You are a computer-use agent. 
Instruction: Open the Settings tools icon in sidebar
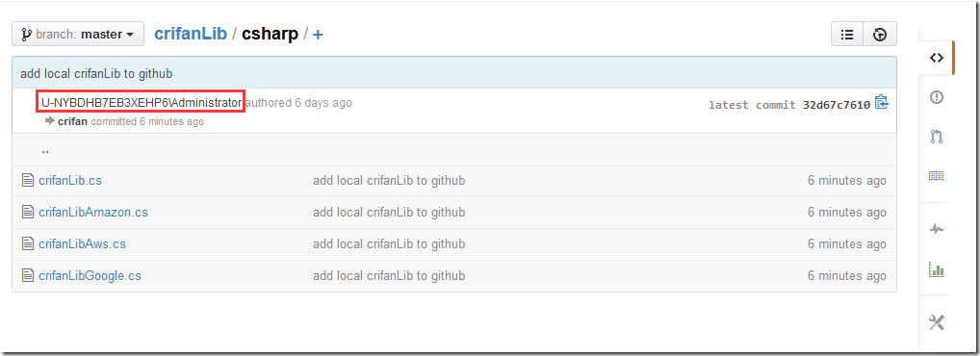click(x=937, y=323)
